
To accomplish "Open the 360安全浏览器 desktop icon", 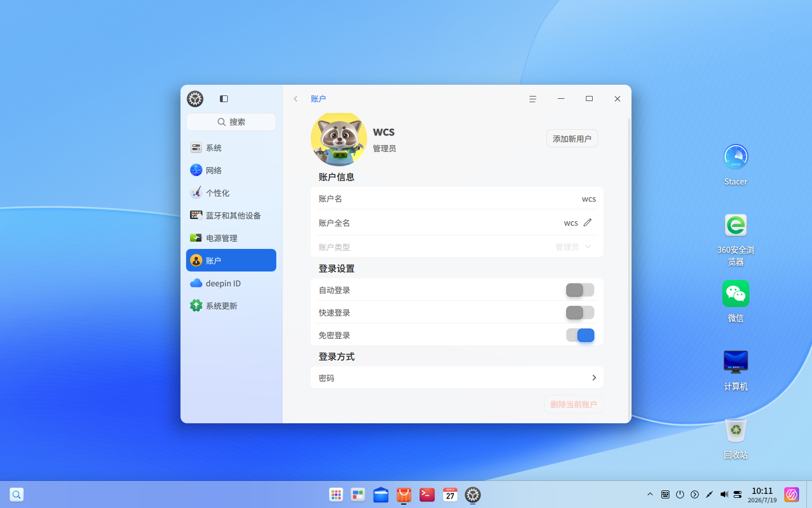I will [x=736, y=240].
